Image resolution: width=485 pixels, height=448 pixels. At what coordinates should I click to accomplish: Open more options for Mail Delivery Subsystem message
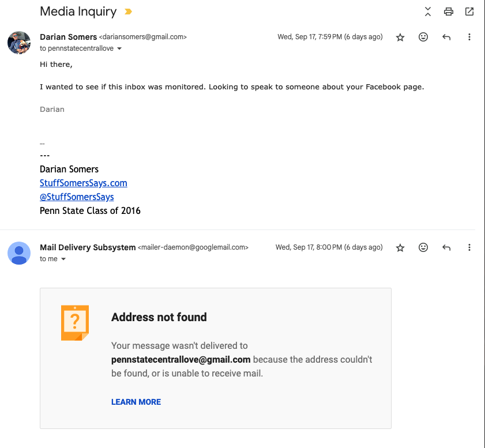point(469,247)
